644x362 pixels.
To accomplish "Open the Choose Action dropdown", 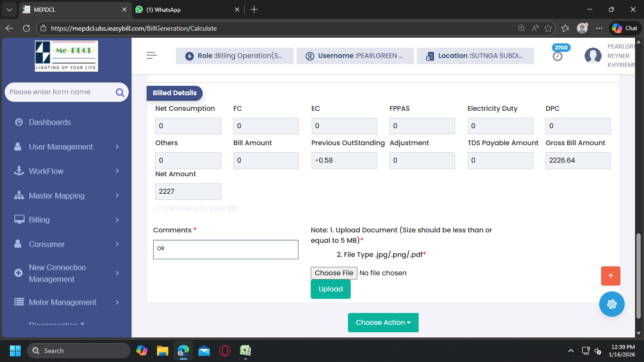I will point(383,322).
